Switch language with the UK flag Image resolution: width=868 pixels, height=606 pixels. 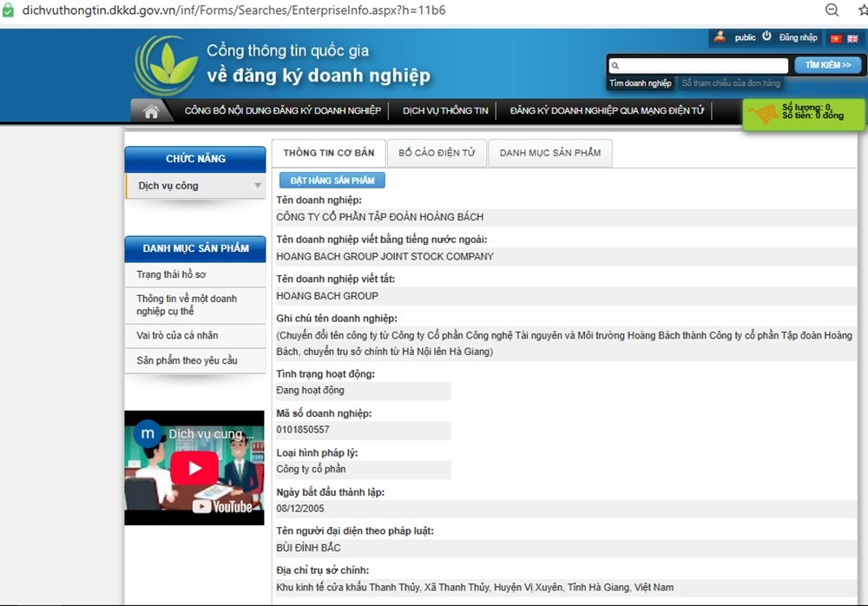pos(852,38)
